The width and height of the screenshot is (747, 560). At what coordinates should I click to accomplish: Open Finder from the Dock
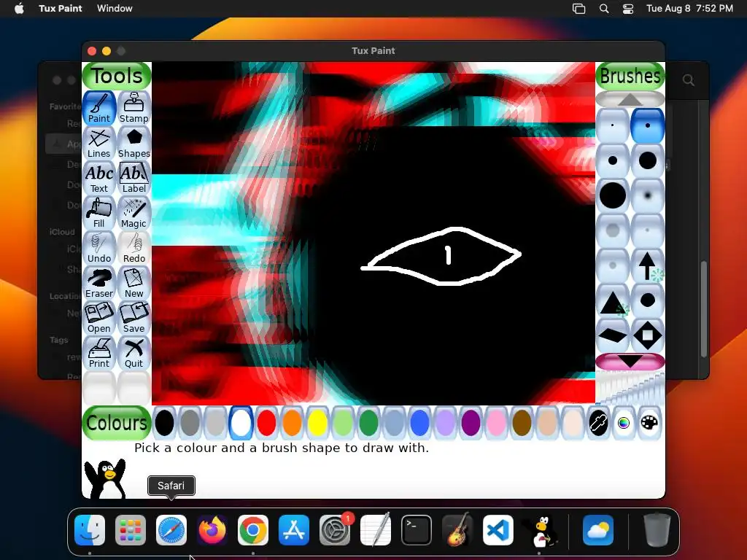90,530
